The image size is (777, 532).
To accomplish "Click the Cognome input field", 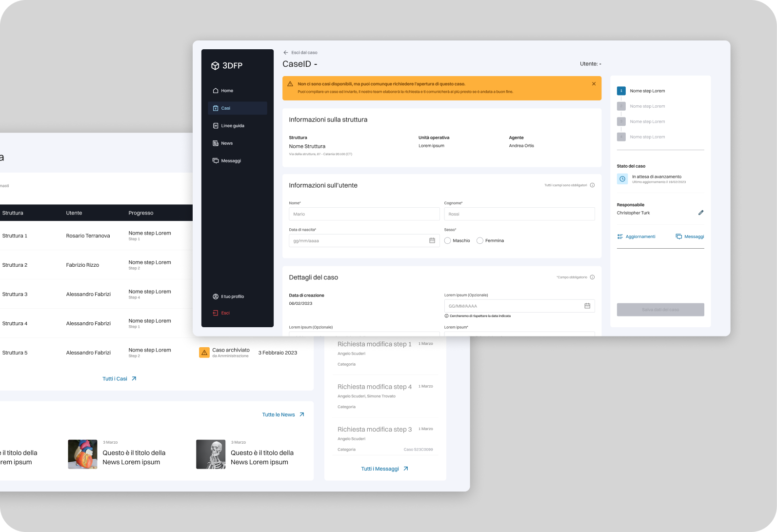I will point(519,214).
